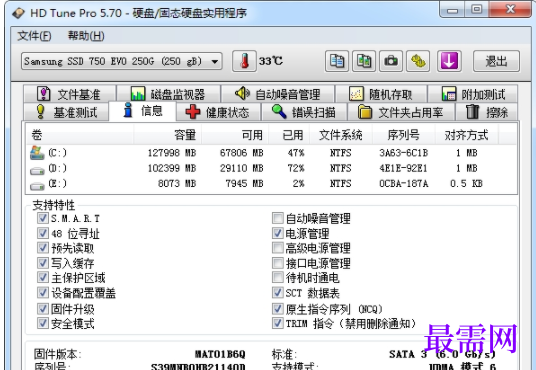Click the MAT01B6Q firmware version value
The height and width of the screenshot is (370, 536).
[x=220, y=354]
